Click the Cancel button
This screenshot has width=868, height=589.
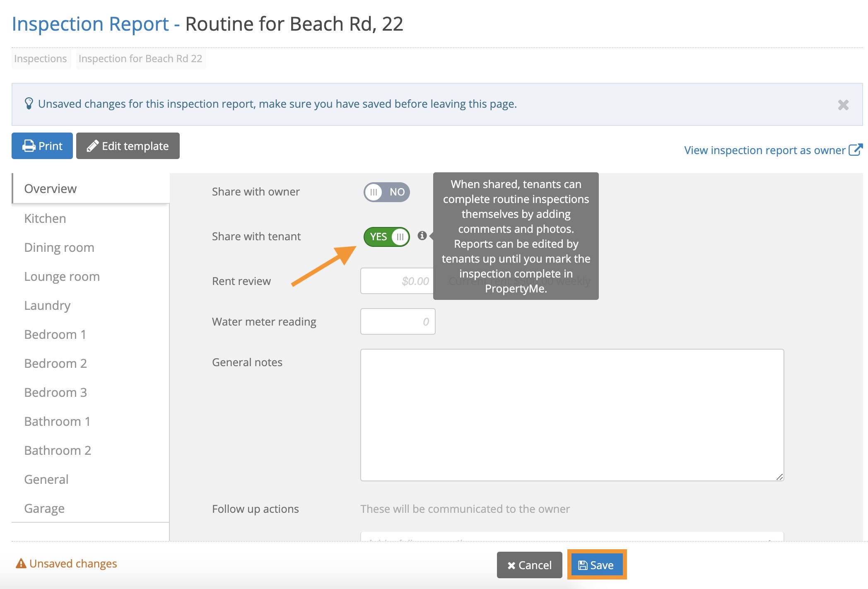(530, 565)
